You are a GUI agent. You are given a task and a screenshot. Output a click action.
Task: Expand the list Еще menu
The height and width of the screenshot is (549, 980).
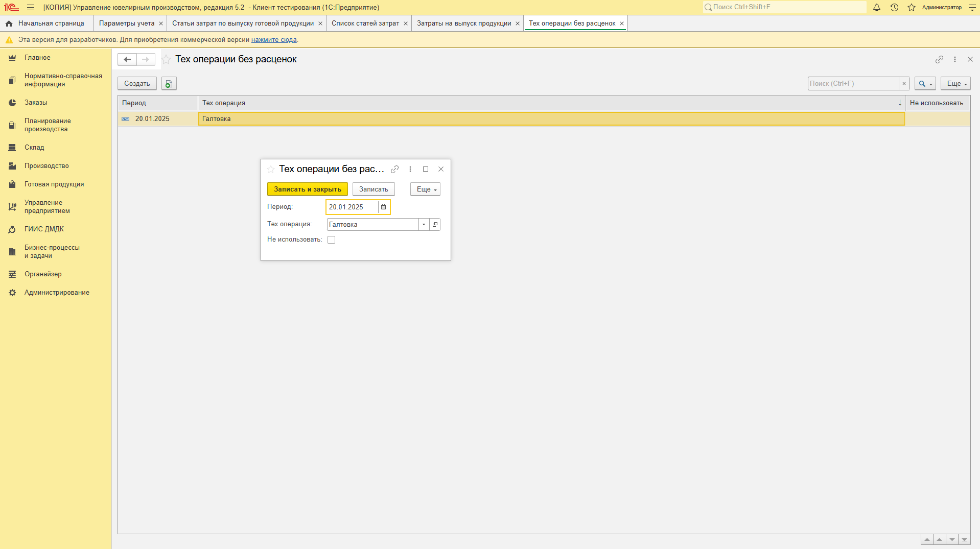(955, 84)
